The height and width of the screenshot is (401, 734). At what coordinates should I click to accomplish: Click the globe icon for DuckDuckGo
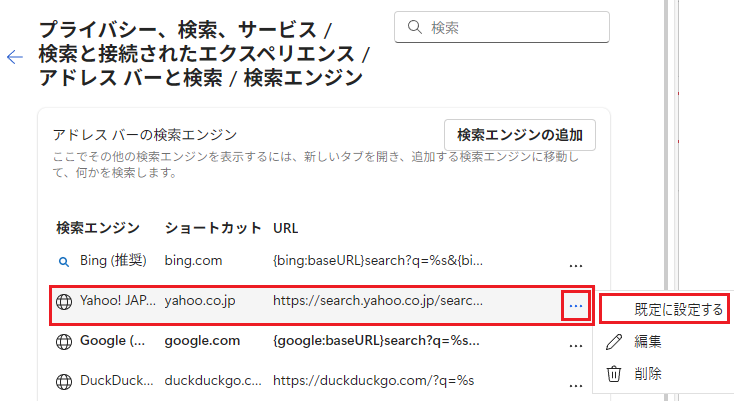(x=64, y=381)
